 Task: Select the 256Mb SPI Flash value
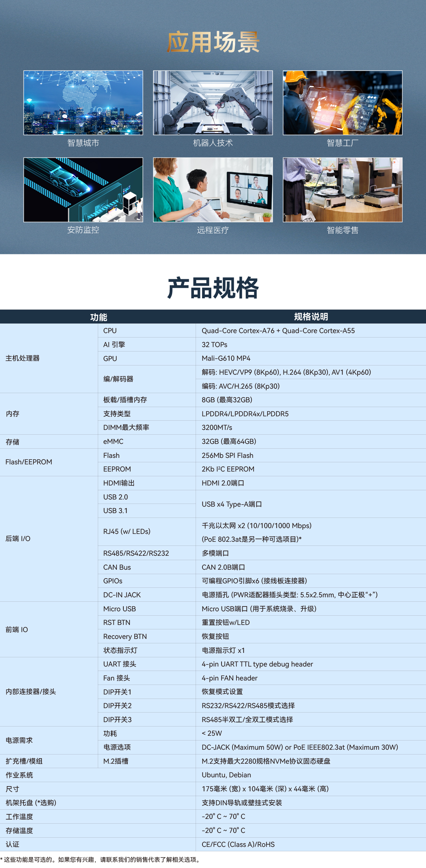(227, 455)
